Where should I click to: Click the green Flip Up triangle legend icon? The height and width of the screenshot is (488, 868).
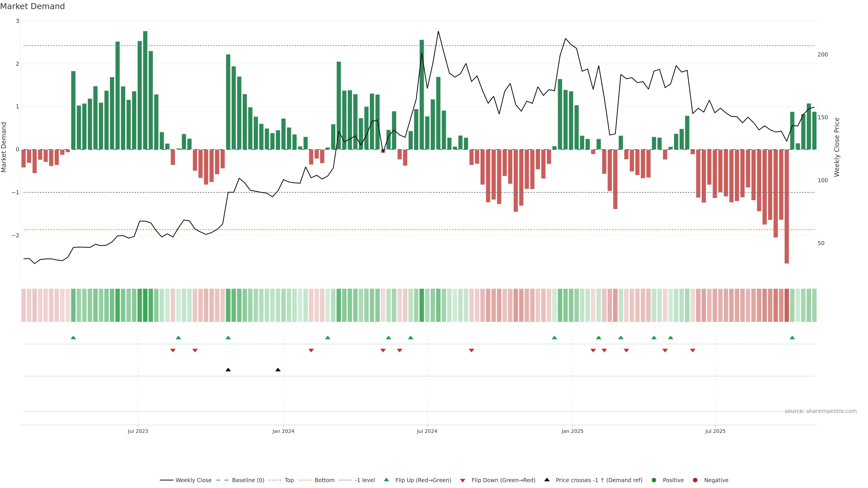[x=387, y=480]
